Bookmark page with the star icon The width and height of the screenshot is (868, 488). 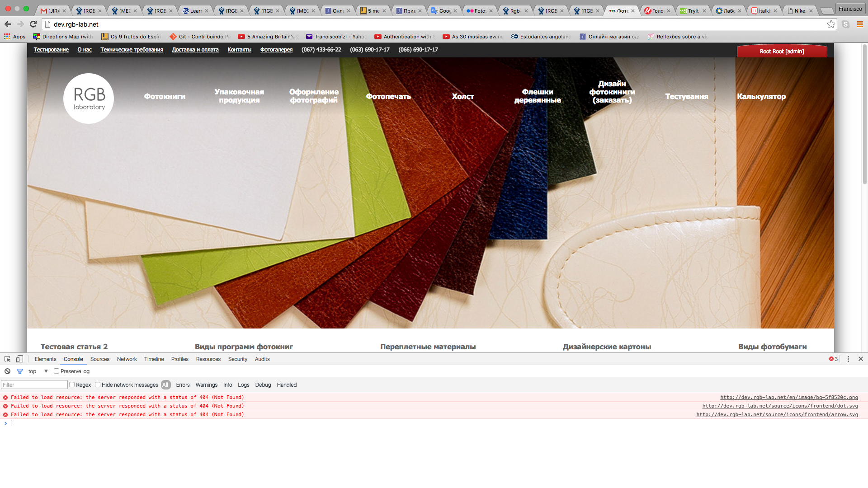(831, 24)
